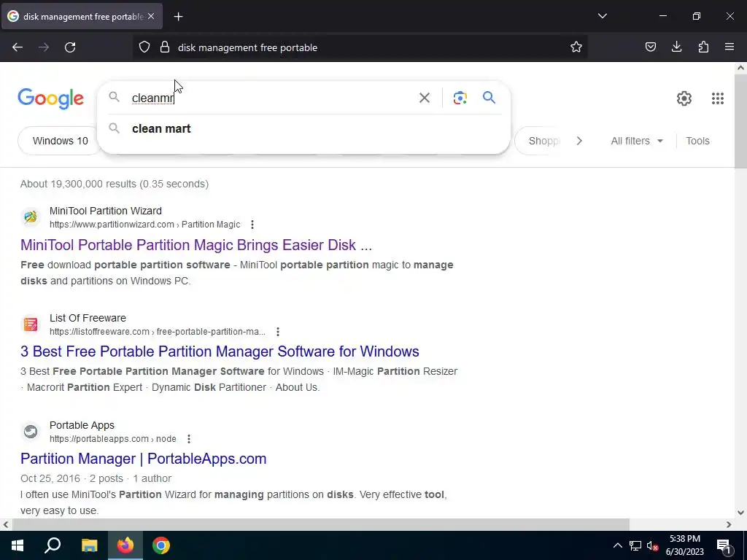Open File Explorer from the taskbar
Viewport: 747px width, 560px height.
tap(89, 545)
